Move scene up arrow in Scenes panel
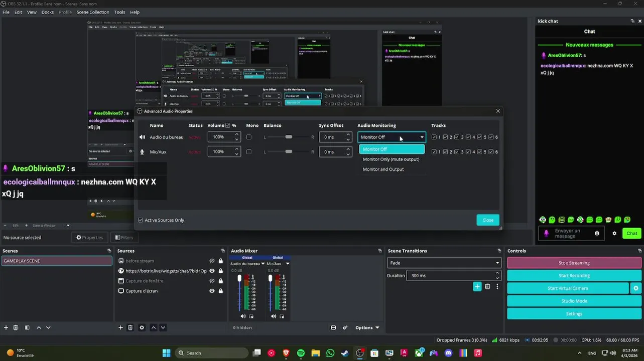Image resolution: width=644 pixels, height=361 pixels. point(39,327)
